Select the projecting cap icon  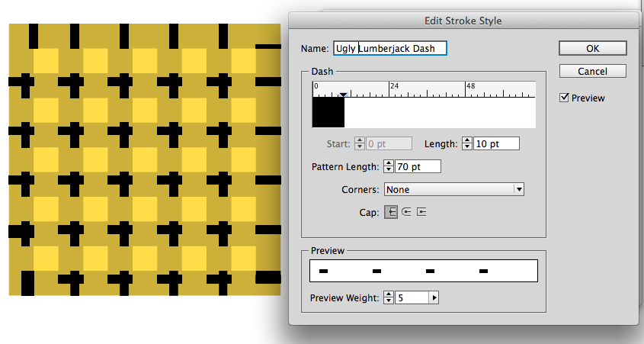tap(421, 212)
